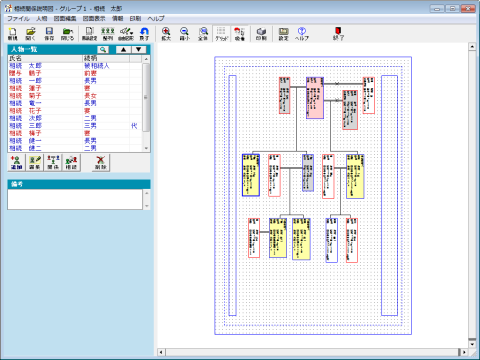Move person up with ▲ button
This screenshot has height=360, width=480.
[123, 50]
